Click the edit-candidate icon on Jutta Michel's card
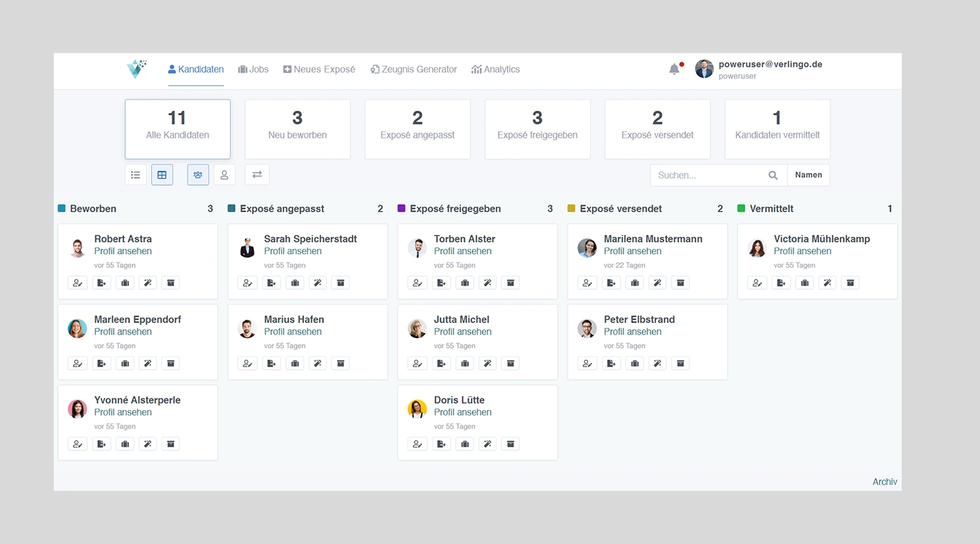This screenshot has width=980, height=544. pos(418,363)
